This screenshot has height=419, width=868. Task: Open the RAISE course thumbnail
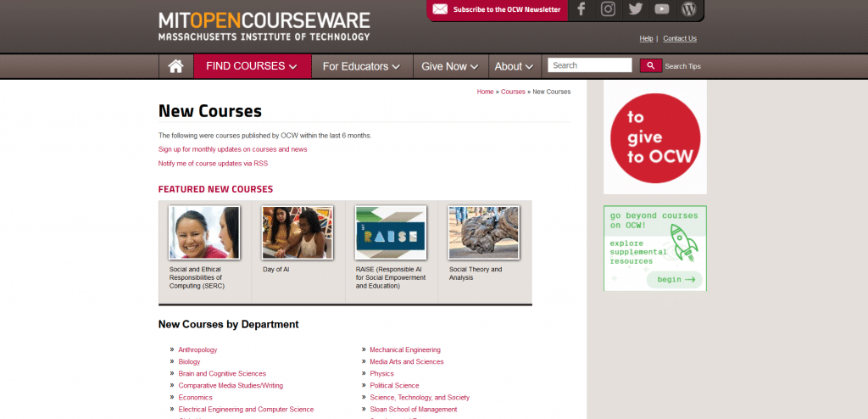pos(391,232)
